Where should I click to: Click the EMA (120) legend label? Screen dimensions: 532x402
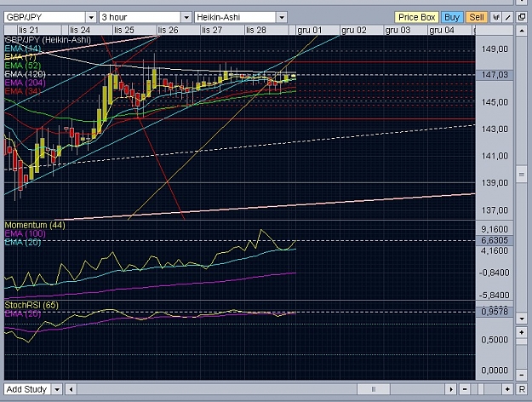click(x=25, y=74)
